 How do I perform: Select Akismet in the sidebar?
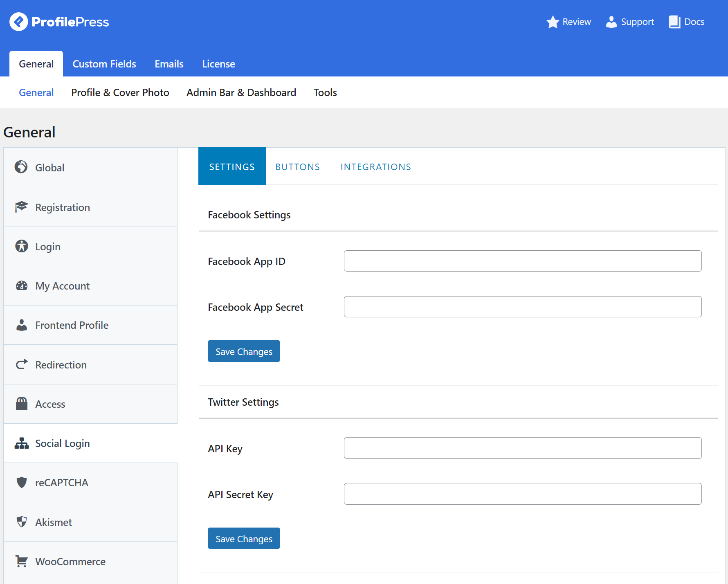(90, 522)
